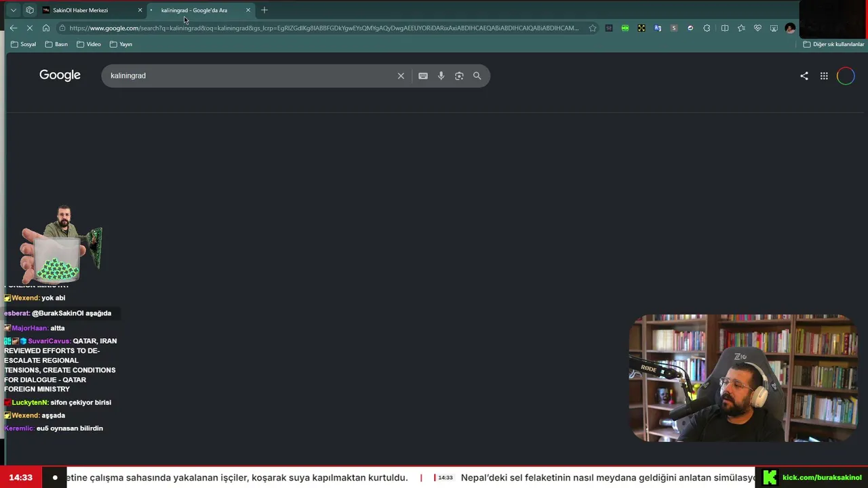
Task: Go to Google home via logo
Action: click(x=60, y=75)
